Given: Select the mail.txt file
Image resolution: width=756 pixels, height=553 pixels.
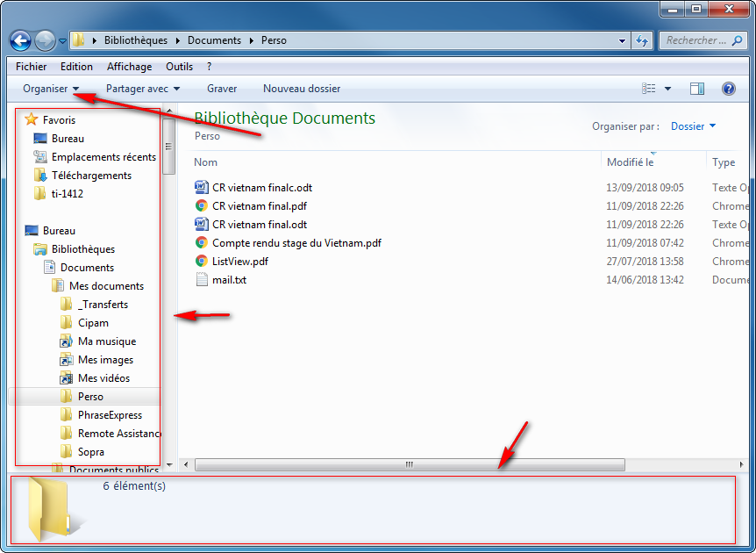Looking at the screenshot, I should [x=229, y=280].
